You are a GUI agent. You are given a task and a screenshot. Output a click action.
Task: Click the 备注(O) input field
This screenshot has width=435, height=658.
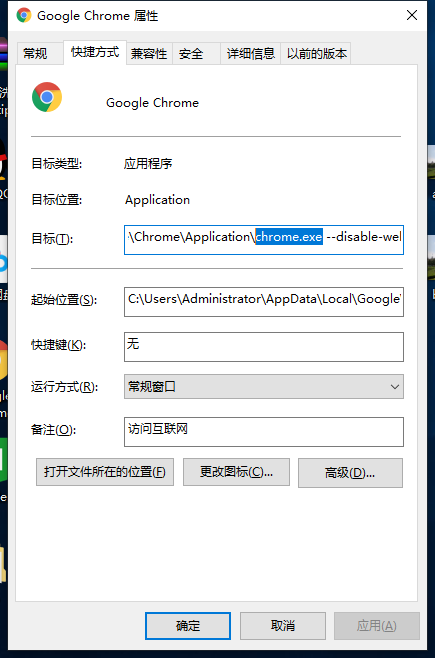pos(264,432)
